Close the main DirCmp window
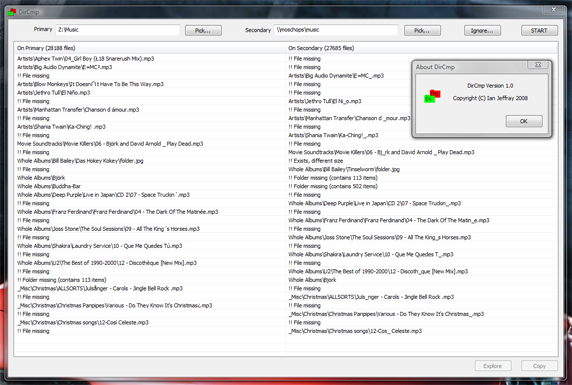Screen dimensions: 572x385 pyautogui.click(x=553, y=10)
